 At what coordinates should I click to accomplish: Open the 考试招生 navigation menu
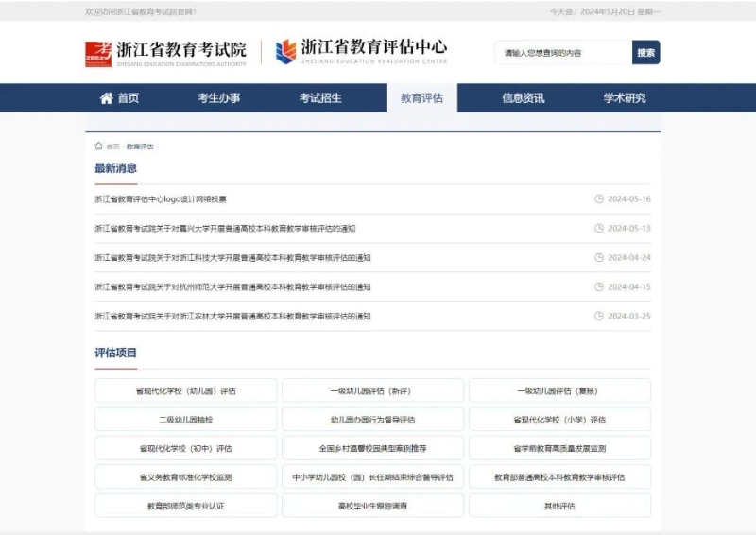(x=320, y=98)
